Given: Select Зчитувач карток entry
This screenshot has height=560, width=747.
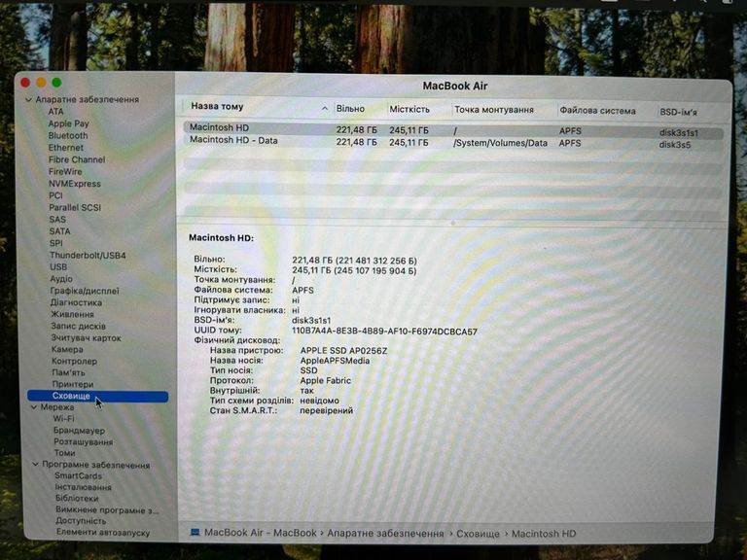Looking at the screenshot, I should pyautogui.click(x=87, y=338).
